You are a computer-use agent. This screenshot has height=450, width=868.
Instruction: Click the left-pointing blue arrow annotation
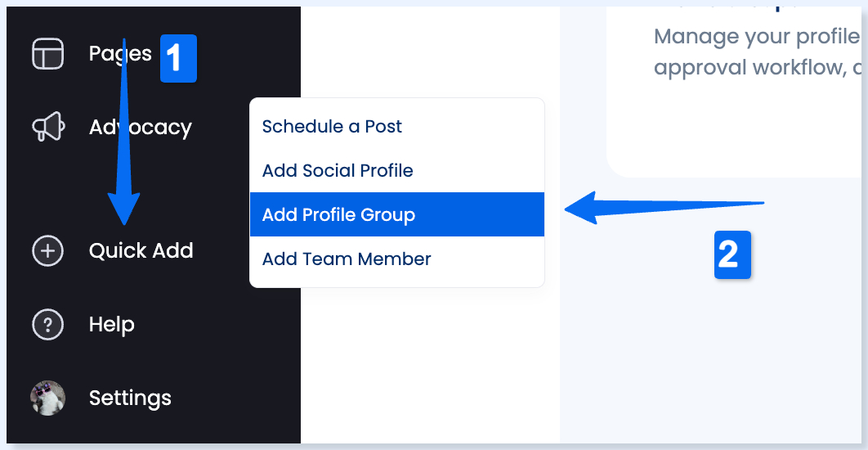(x=664, y=208)
